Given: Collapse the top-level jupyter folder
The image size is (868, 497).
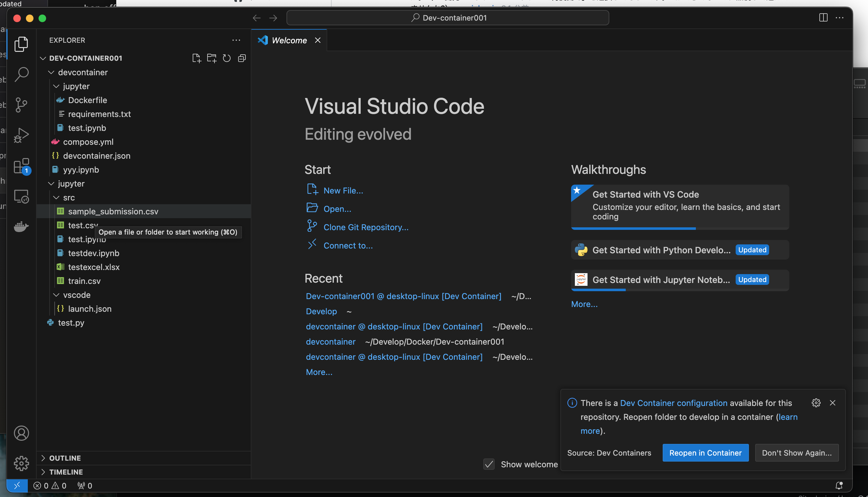Looking at the screenshot, I should coord(51,184).
